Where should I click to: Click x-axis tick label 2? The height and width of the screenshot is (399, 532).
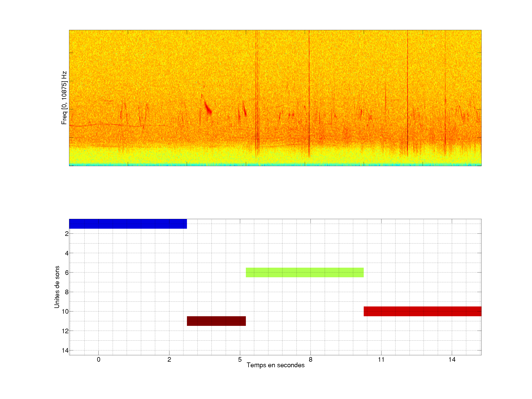tap(169, 359)
